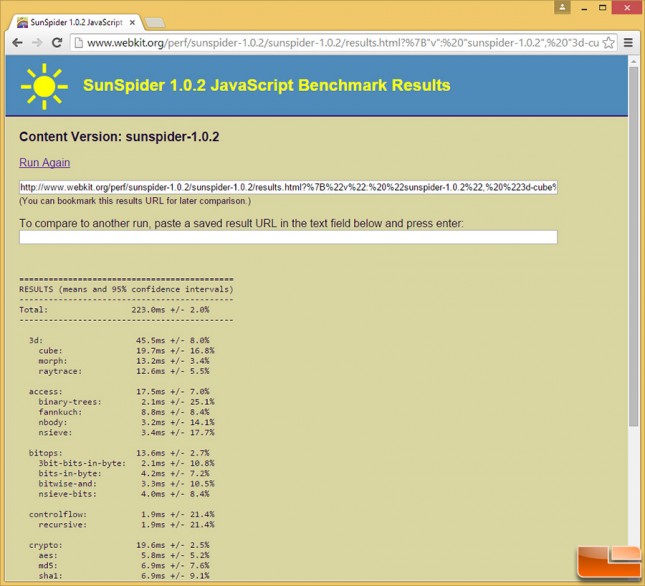645x586 pixels.
Task: Click the 'bitwise-and:' result row
Action: coord(126,484)
